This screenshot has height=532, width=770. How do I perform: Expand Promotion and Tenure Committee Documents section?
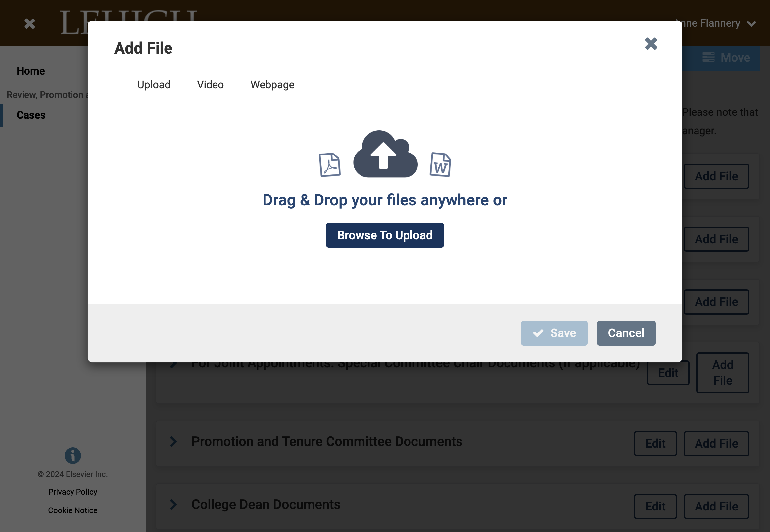pos(173,442)
